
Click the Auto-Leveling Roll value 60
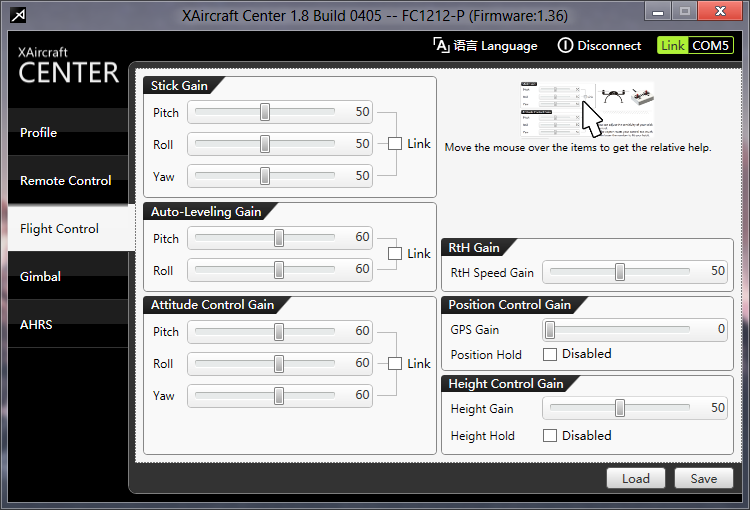[362, 269]
